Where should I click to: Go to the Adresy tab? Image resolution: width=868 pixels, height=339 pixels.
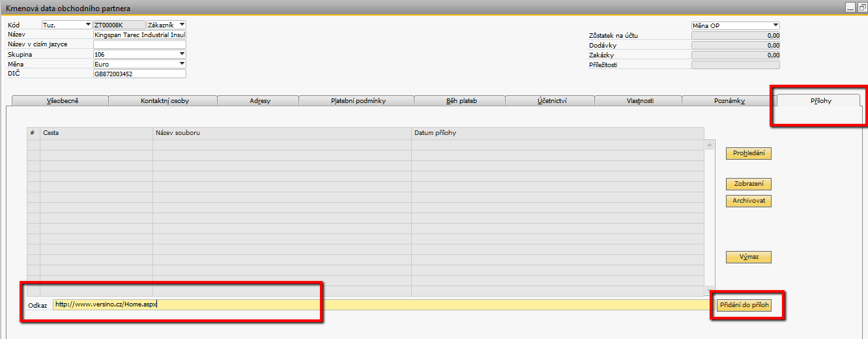[x=257, y=101]
